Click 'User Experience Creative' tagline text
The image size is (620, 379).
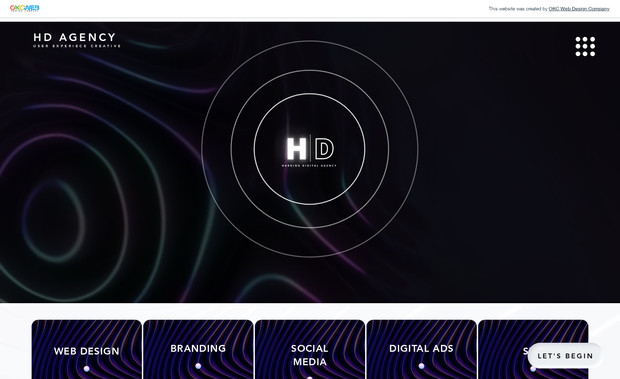pyautogui.click(x=77, y=46)
